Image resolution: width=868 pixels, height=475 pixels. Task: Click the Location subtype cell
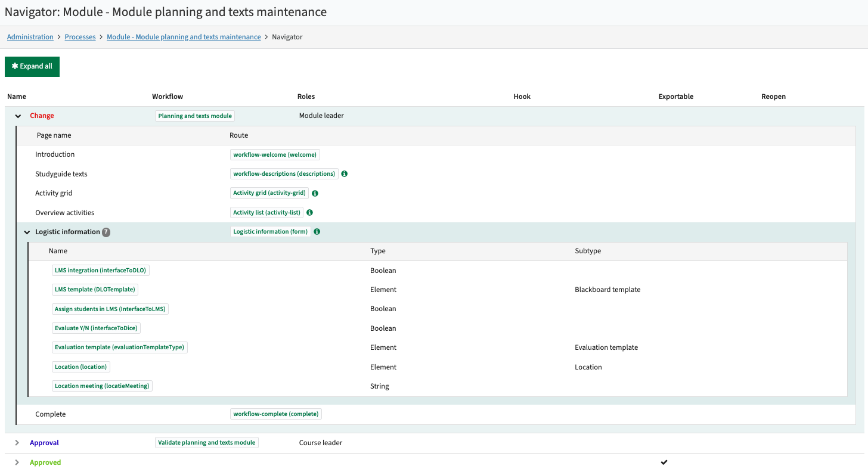[x=588, y=367]
